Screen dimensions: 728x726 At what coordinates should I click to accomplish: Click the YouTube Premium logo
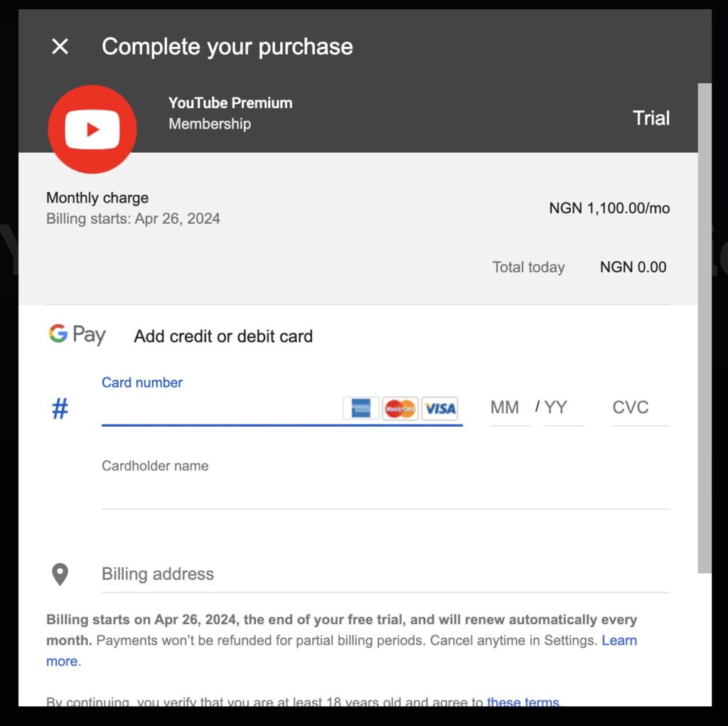(x=92, y=129)
